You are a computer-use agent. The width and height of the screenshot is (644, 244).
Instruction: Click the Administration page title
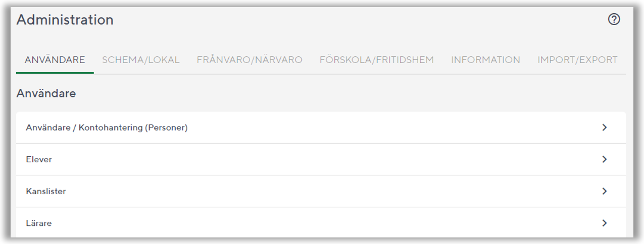tap(65, 20)
